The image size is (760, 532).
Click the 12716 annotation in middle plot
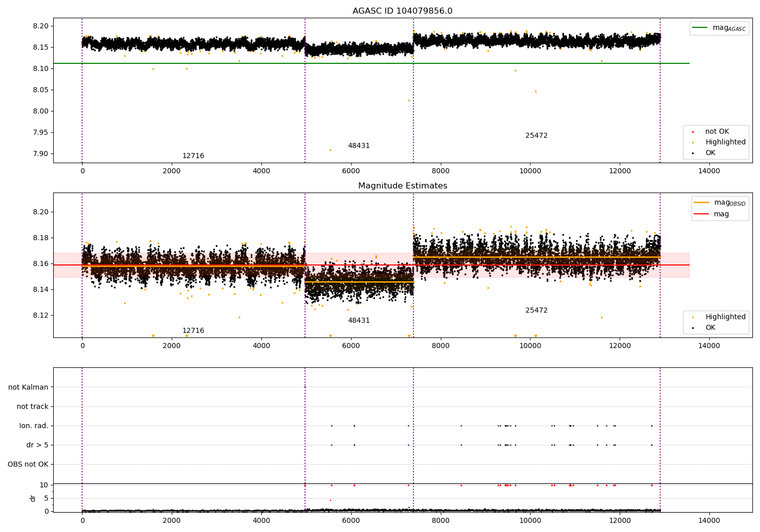coord(193,331)
